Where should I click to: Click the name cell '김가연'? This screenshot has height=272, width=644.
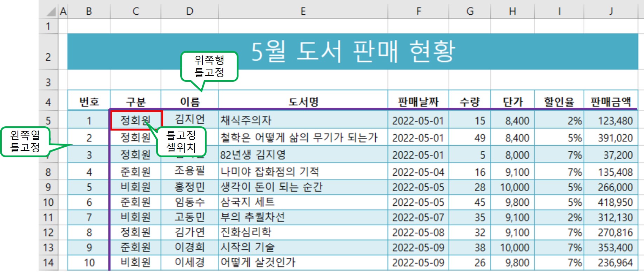tap(190, 232)
